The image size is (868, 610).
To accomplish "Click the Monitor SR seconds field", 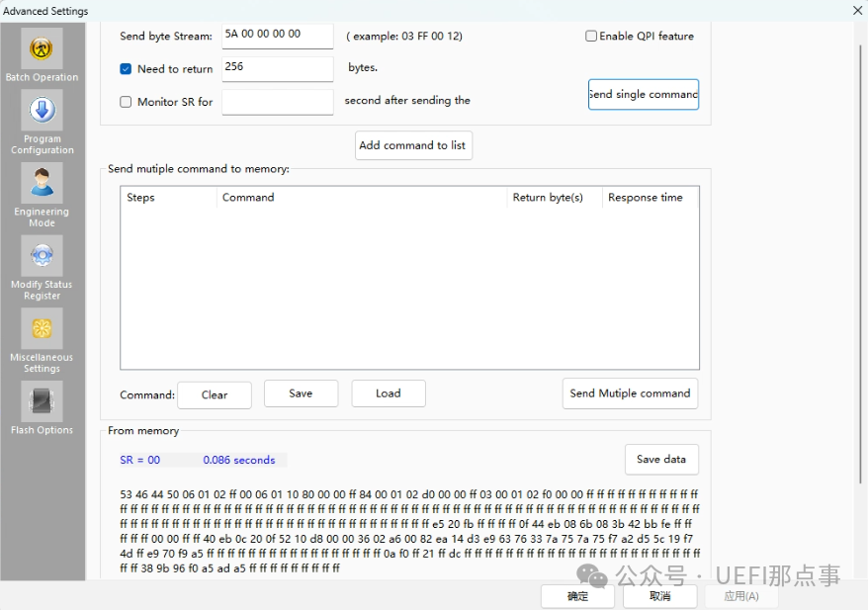I will 277,102.
